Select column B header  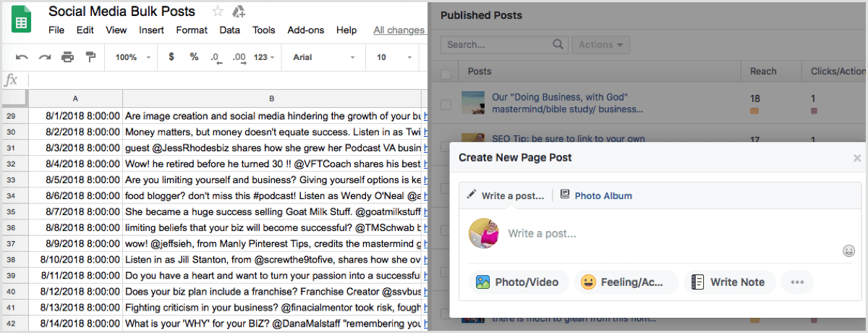272,98
